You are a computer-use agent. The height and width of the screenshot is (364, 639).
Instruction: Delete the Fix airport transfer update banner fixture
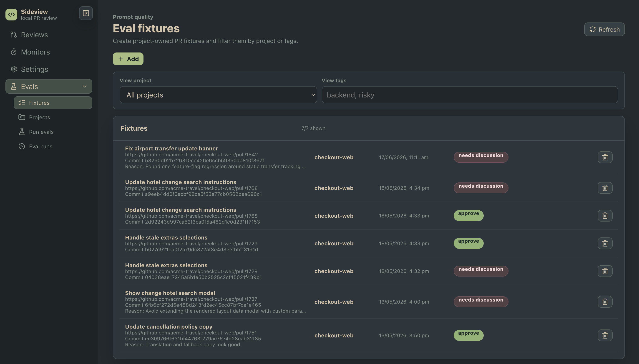[x=605, y=157]
